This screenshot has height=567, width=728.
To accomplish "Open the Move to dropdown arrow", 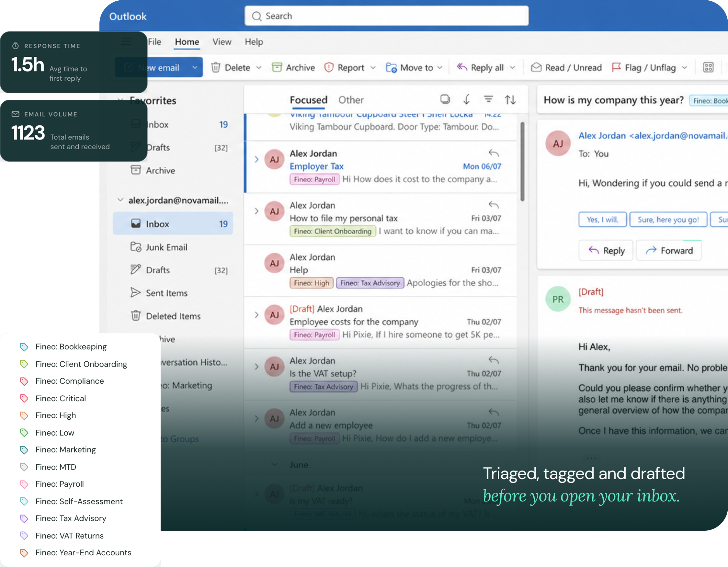I will pos(440,68).
